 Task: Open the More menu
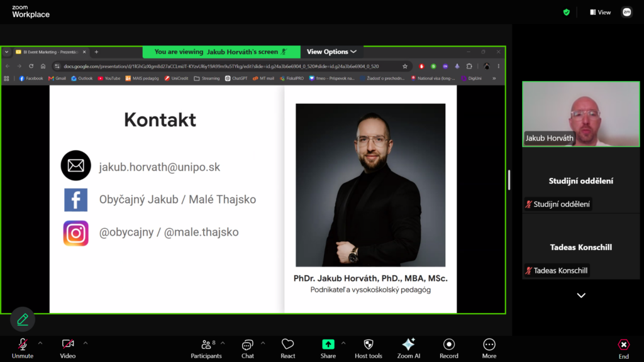pyautogui.click(x=489, y=348)
